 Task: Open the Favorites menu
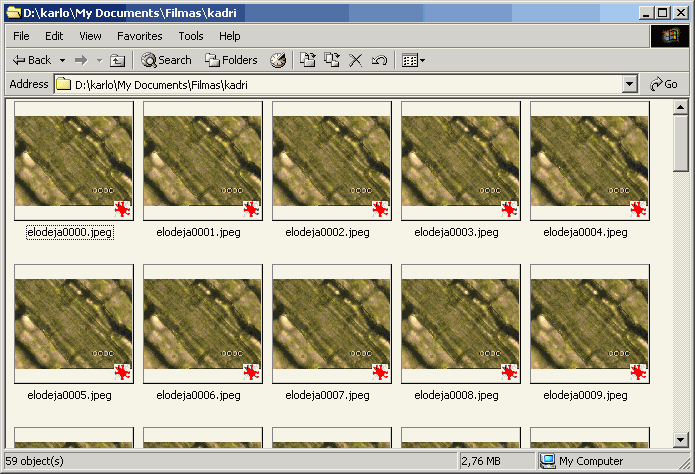(140, 36)
